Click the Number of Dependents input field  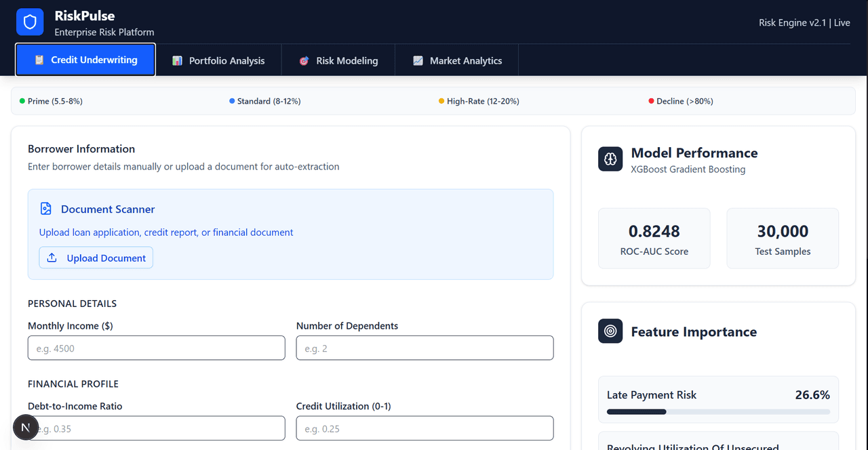pyautogui.click(x=425, y=348)
